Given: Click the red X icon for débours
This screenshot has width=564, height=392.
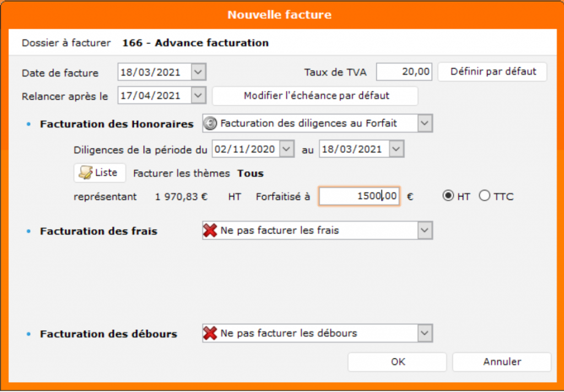Looking at the screenshot, I should pos(210,333).
